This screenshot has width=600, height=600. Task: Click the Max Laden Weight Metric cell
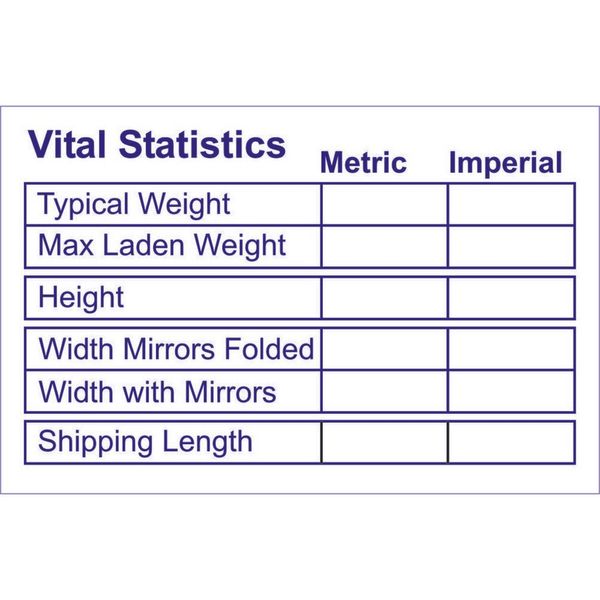(384, 246)
